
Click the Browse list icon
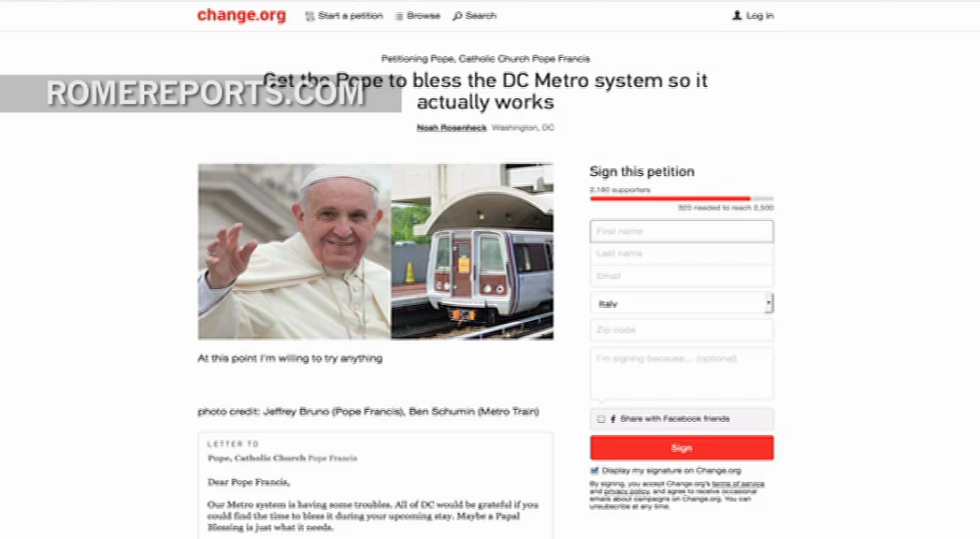[398, 16]
